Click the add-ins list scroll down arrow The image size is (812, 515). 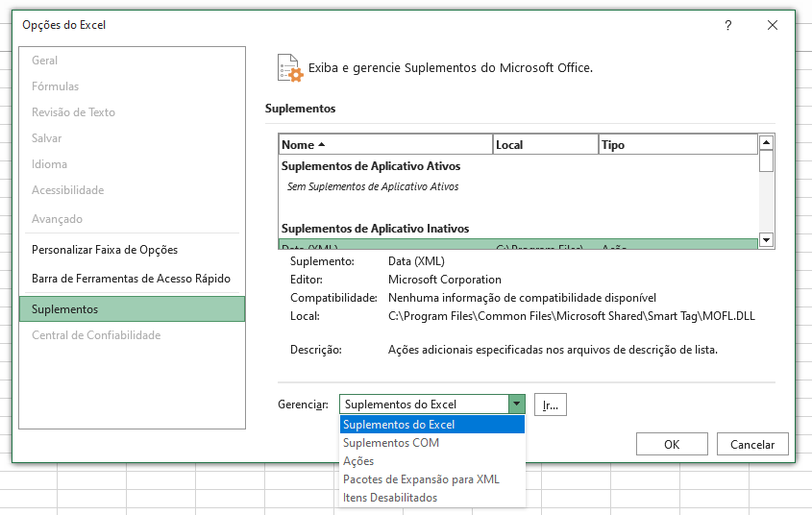766,239
